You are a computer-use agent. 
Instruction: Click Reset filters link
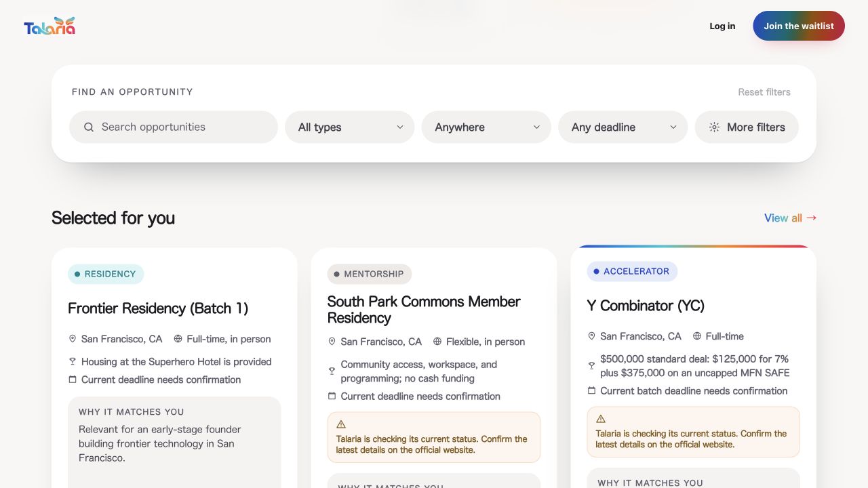click(x=764, y=92)
